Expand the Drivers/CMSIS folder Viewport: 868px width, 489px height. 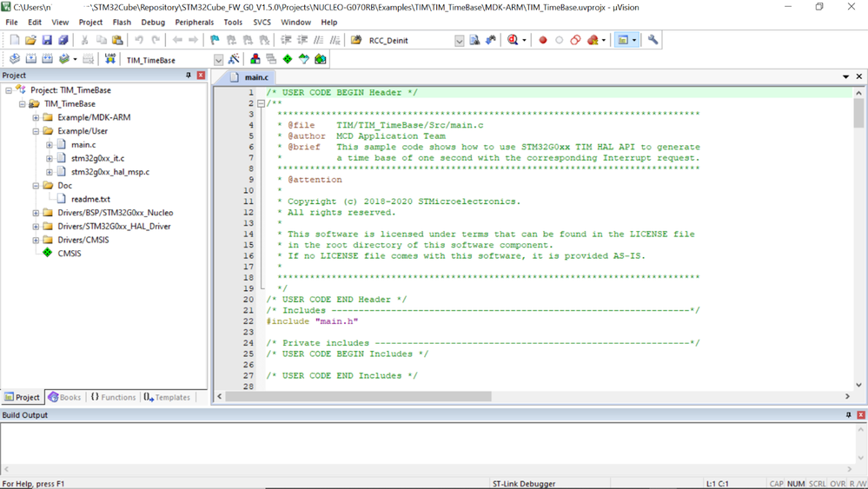(36, 240)
